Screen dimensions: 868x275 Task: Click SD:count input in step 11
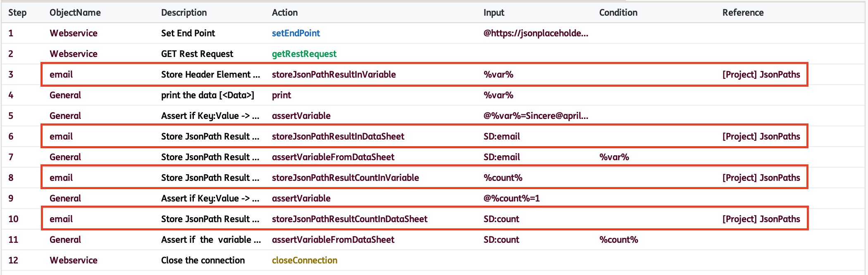click(x=501, y=239)
